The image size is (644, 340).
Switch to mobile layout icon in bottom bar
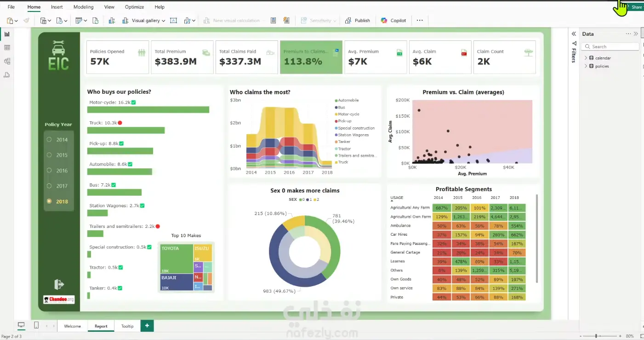point(36,325)
